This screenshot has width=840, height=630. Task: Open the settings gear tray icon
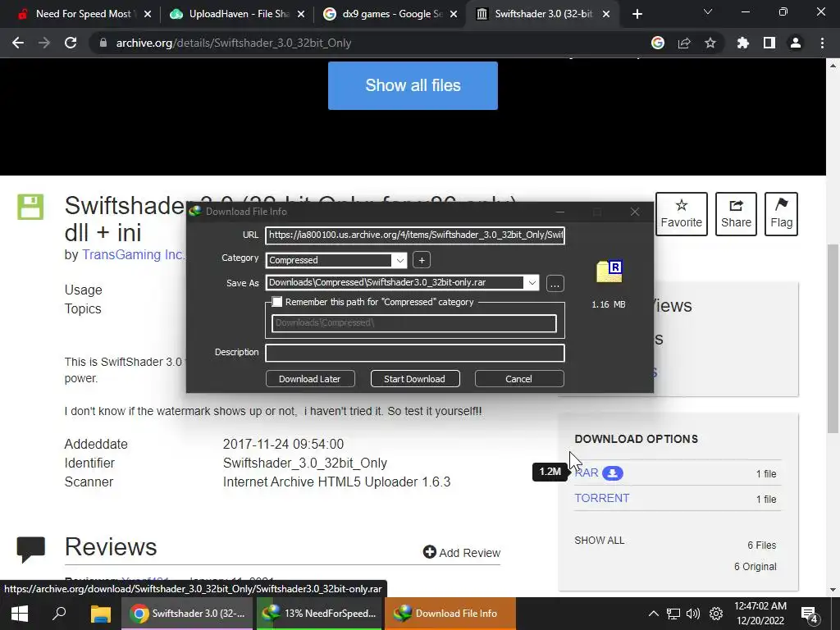pos(716,614)
